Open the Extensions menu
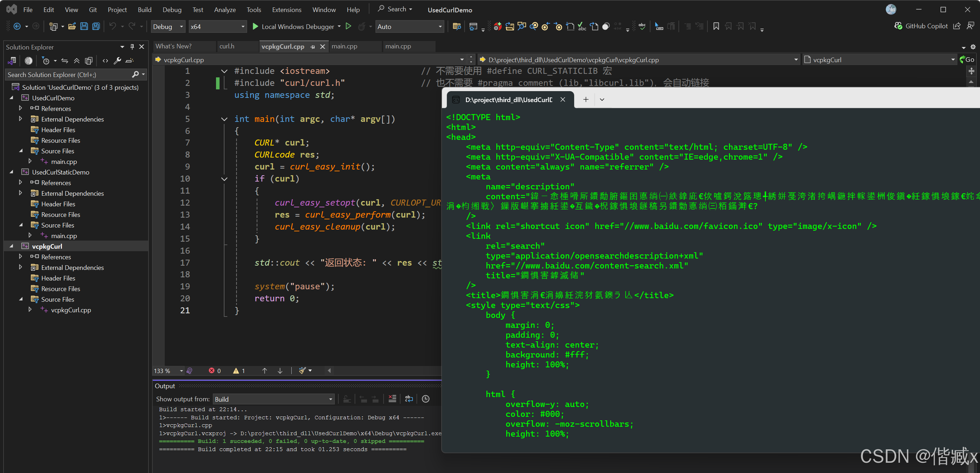This screenshot has height=473, width=980. [287, 10]
